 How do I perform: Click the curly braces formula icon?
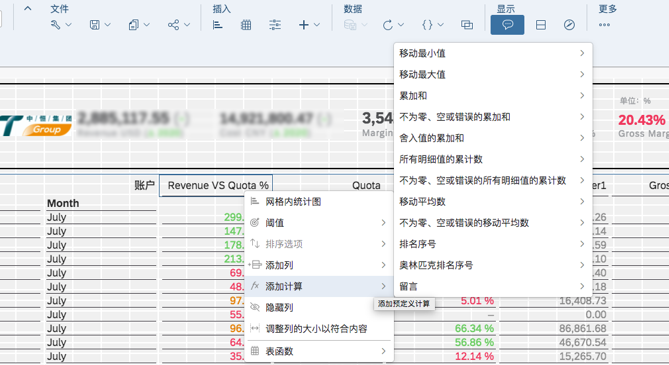(x=427, y=25)
